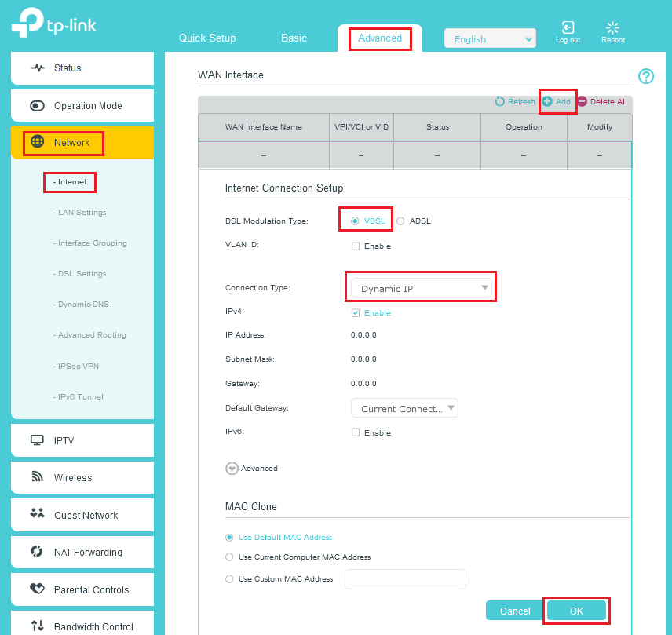Open the Connection Type Dynamic IP dropdown
672x635 pixels.
tap(421, 288)
